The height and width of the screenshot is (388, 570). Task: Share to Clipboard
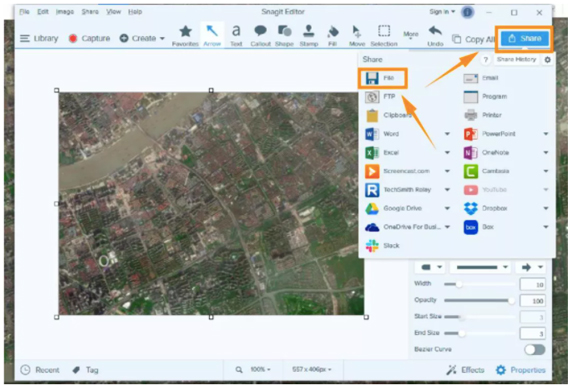pyautogui.click(x=388, y=115)
